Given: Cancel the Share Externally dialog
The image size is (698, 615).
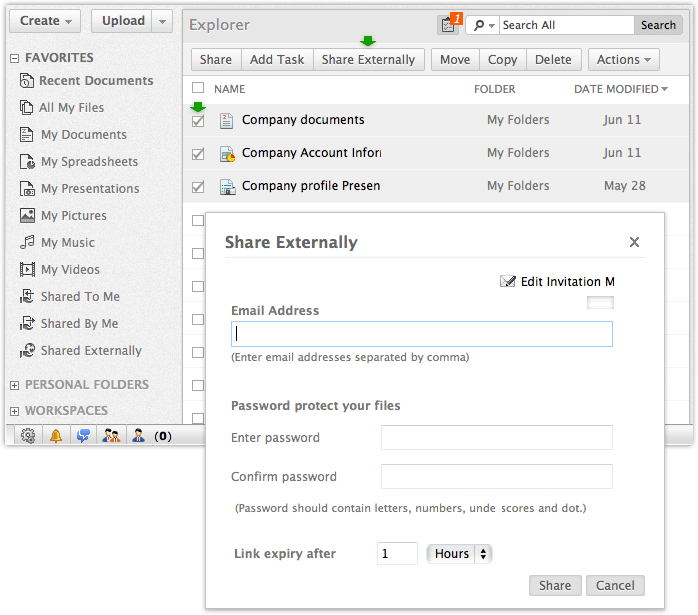Looking at the screenshot, I should 615,586.
